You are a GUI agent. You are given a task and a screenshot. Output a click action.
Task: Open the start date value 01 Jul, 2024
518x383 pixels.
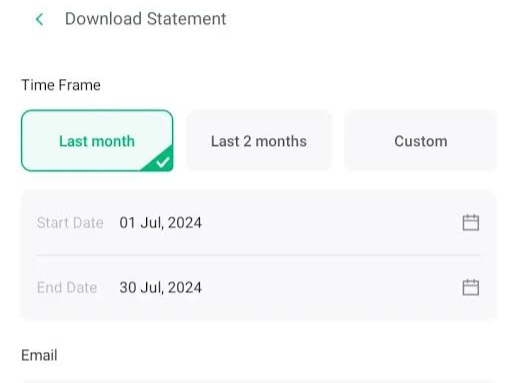tap(160, 223)
